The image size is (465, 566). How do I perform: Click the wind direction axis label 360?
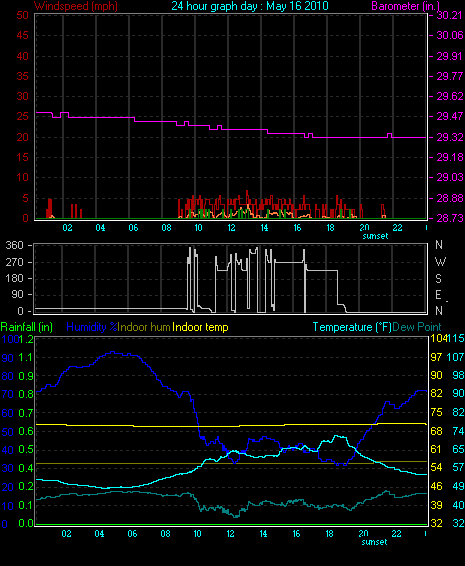click(14, 245)
